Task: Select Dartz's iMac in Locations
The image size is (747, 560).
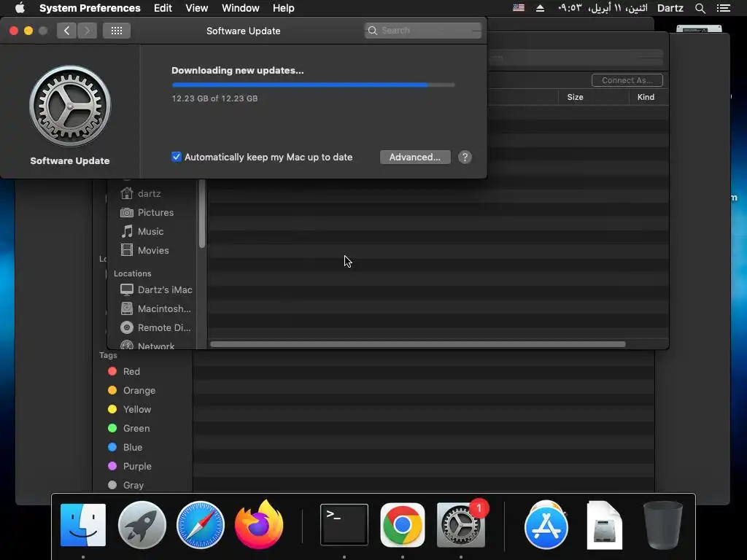Action: (164, 289)
